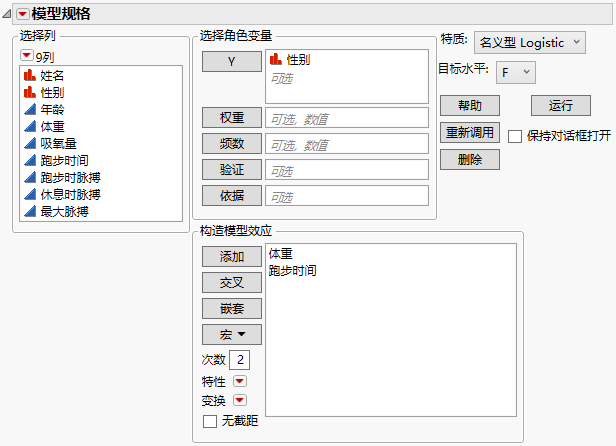This screenshot has width=616, height=446.
Task: Click the 交叉 button
Action: click(x=232, y=283)
